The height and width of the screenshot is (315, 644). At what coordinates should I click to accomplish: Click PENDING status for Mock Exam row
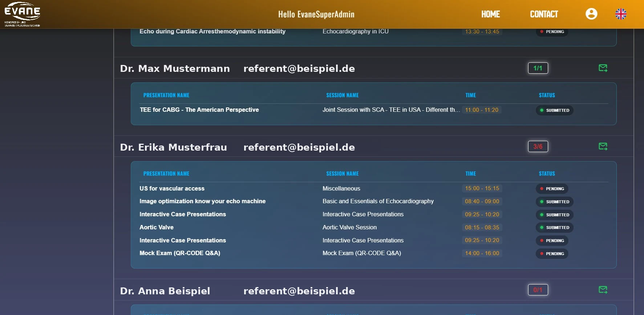tap(552, 254)
